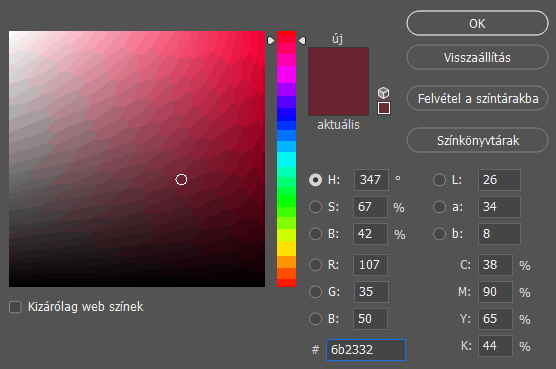Select the S saturation radio button
The height and width of the screenshot is (369, 556).
[x=316, y=207]
